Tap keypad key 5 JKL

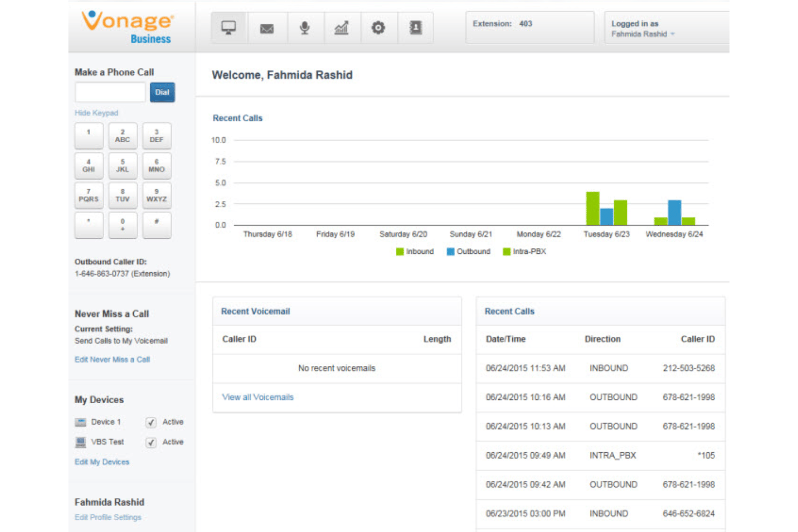tap(122, 165)
